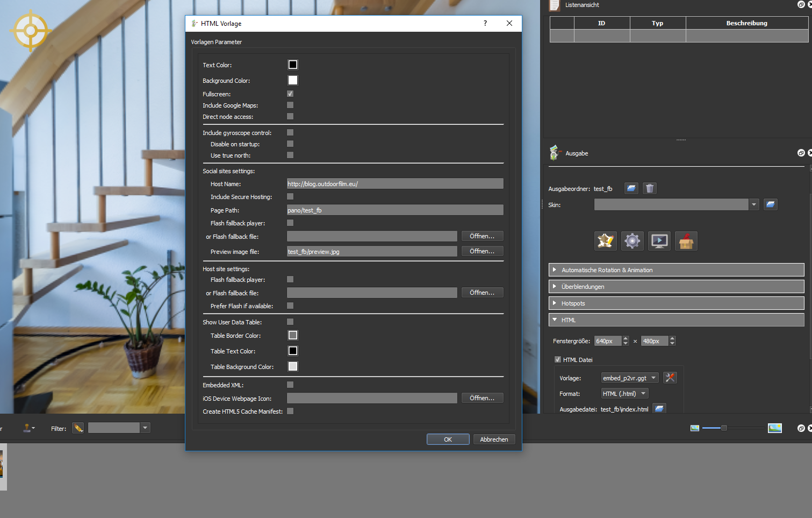Collapse the HTML section

tap(676, 320)
